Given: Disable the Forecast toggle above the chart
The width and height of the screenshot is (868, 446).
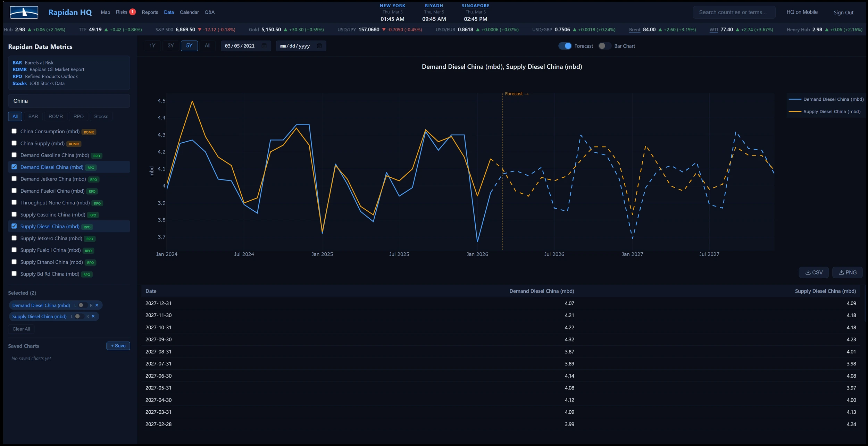Looking at the screenshot, I should (566, 45).
